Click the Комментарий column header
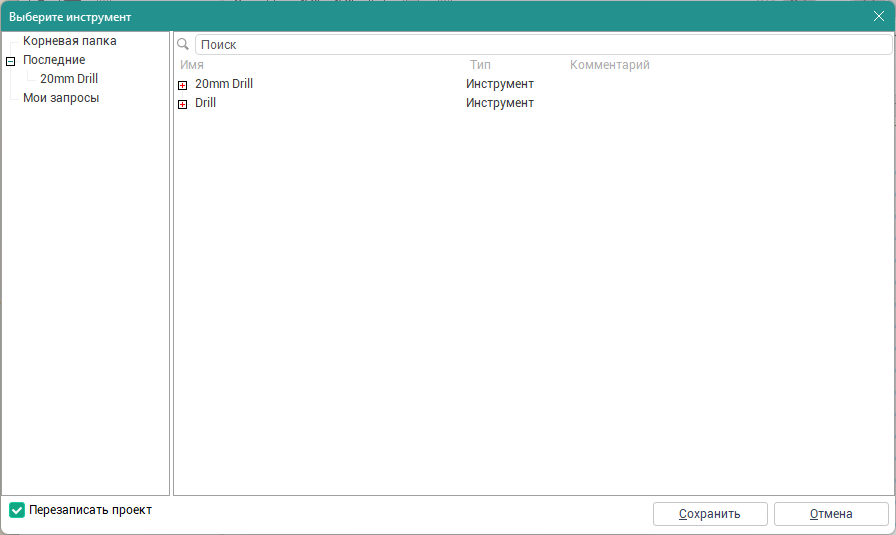The width and height of the screenshot is (896, 535). click(609, 65)
